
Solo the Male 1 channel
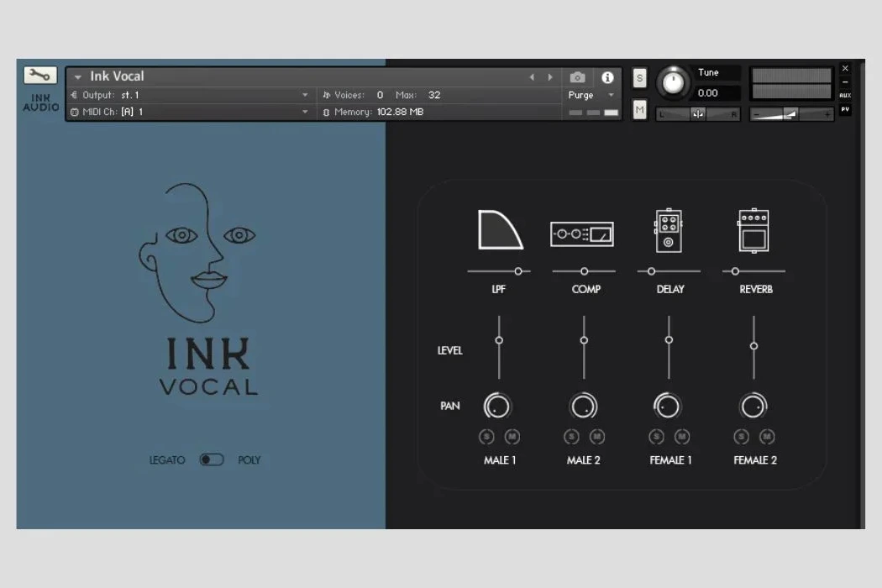(x=486, y=437)
